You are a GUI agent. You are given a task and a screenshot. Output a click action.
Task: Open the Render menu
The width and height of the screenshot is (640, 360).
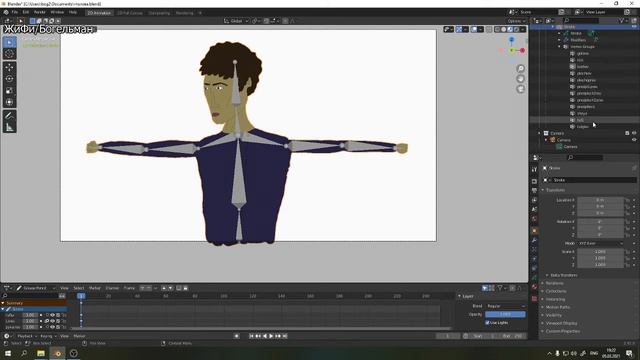click(40, 12)
